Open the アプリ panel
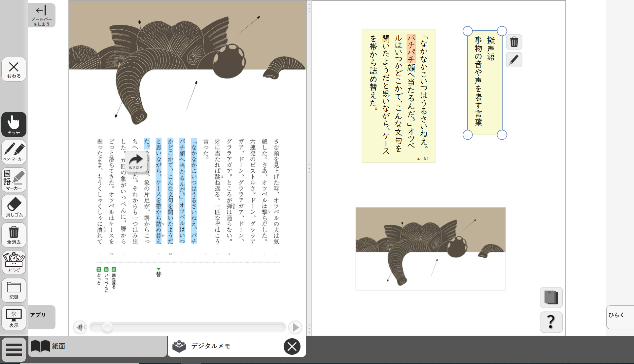Image resolution: width=634 pixels, height=364 pixels. (41, 317)
